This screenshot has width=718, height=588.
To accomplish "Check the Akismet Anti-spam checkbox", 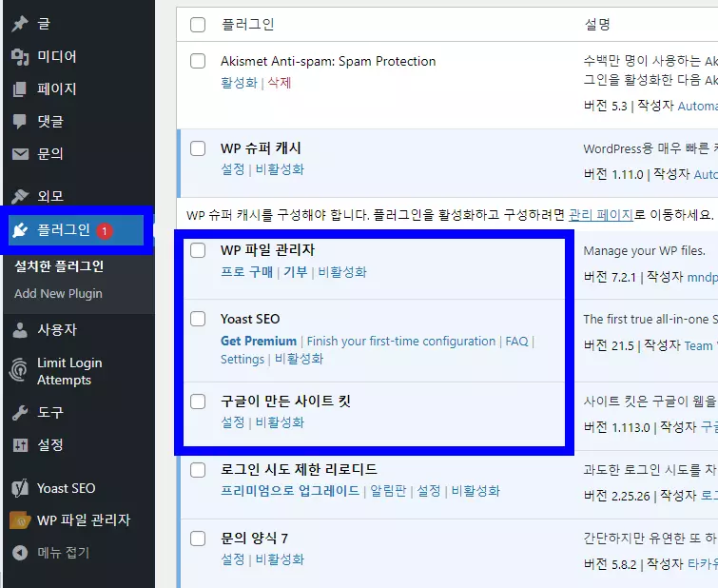I will click(198, 61).
